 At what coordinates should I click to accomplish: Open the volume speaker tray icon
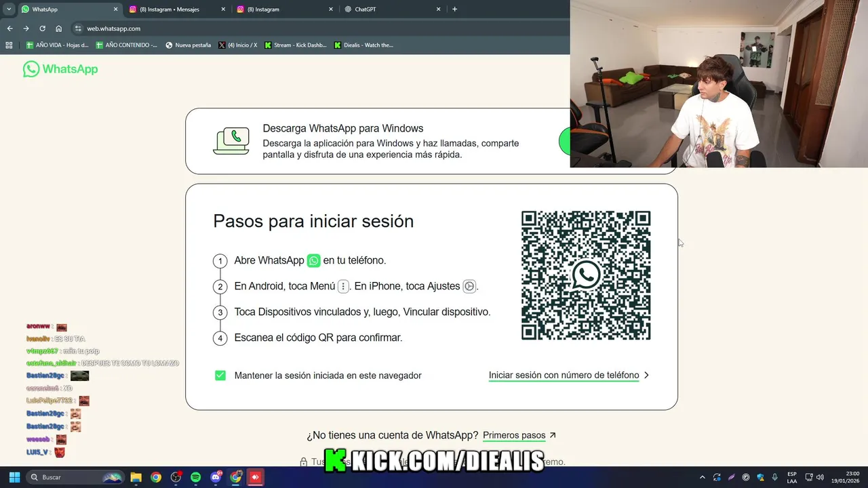pos(820,477)
